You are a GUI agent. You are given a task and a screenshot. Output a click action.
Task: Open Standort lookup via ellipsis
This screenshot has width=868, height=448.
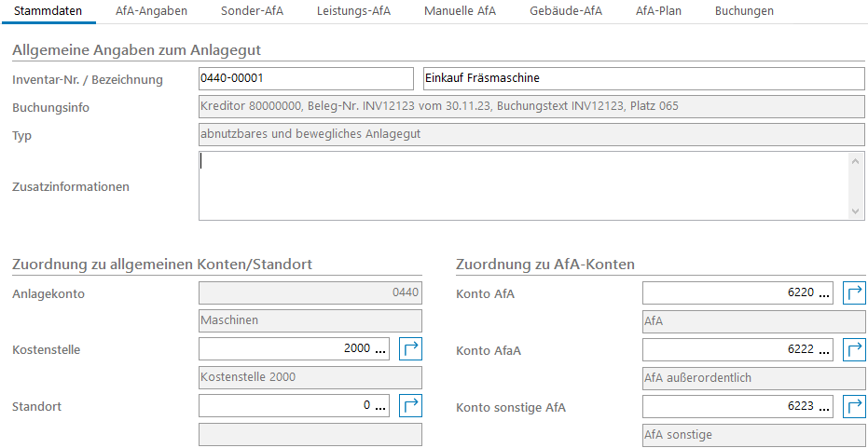[379, 406]
